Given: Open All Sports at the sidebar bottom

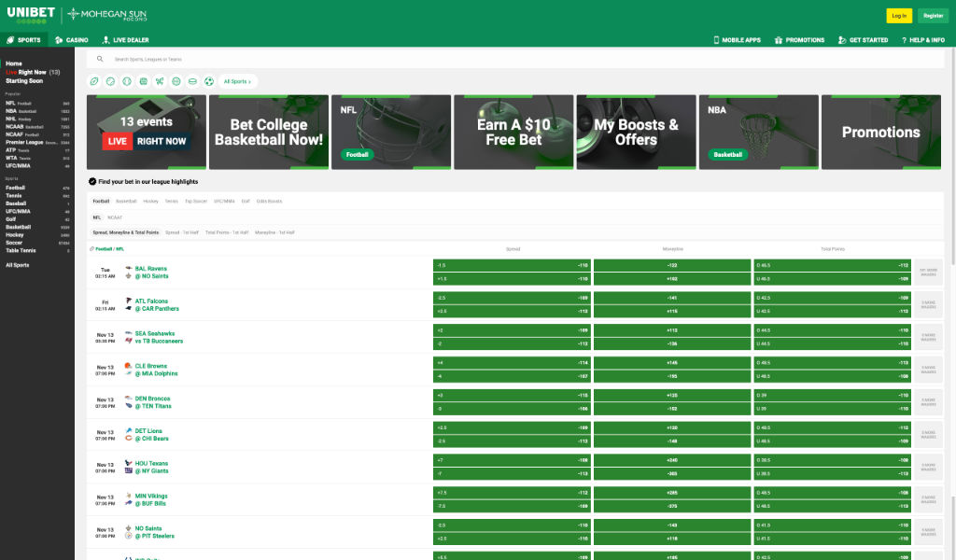Looking at the screenshot, I should pyautogui.click(x=17, y=265).
